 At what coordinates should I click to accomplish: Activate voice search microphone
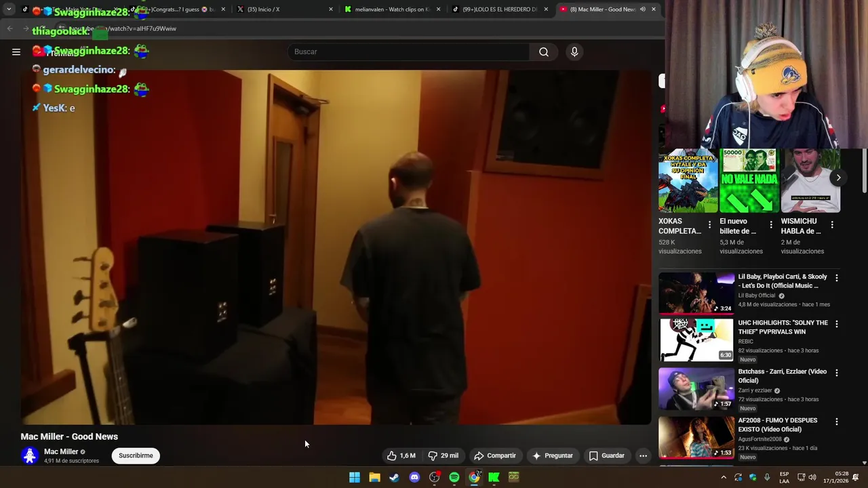coord(574,52)
